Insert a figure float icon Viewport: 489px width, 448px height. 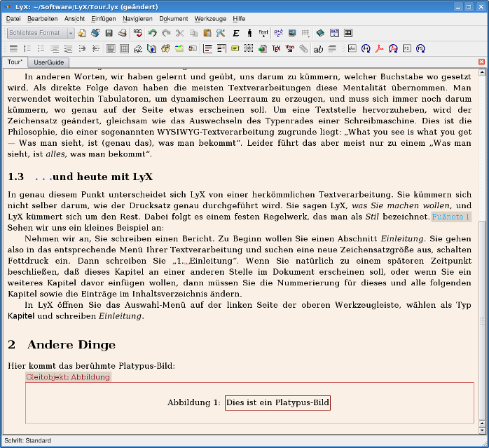(111, 48)
